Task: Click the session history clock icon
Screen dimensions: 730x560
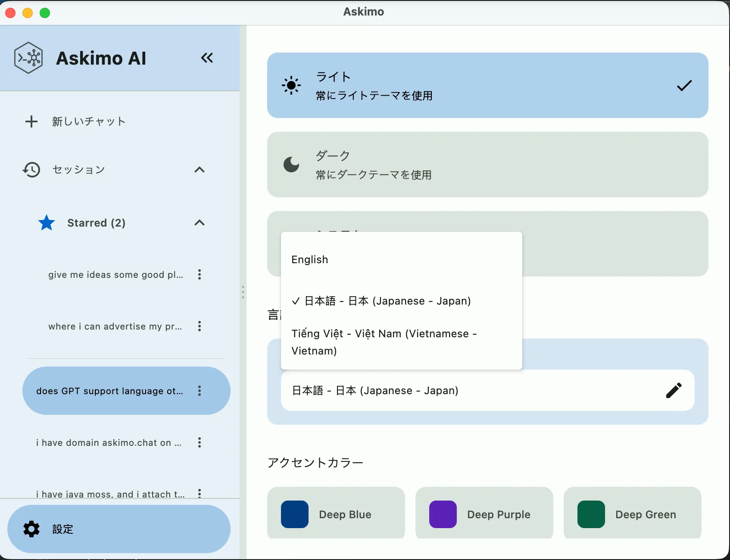Action: tap(31, 169)
